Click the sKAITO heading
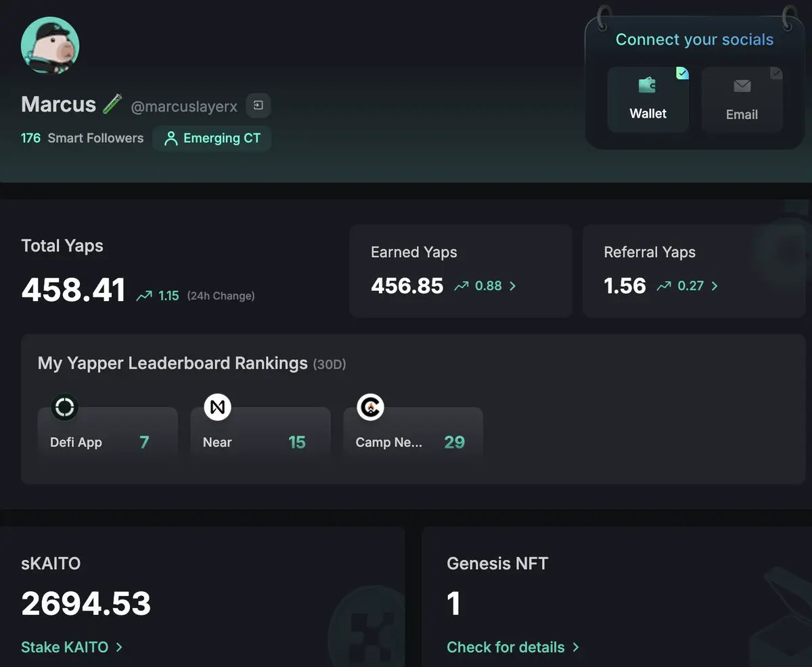 point(51,563)
